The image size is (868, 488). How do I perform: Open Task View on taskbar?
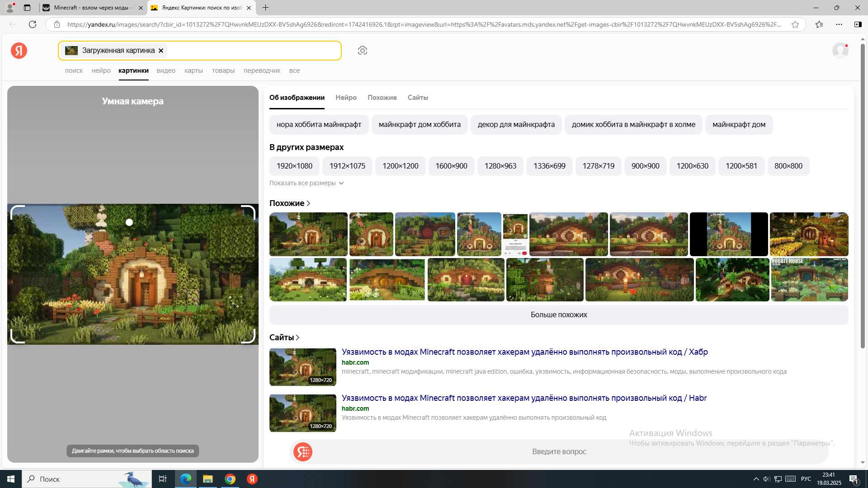pyautogui.click(x=163, y=479)
